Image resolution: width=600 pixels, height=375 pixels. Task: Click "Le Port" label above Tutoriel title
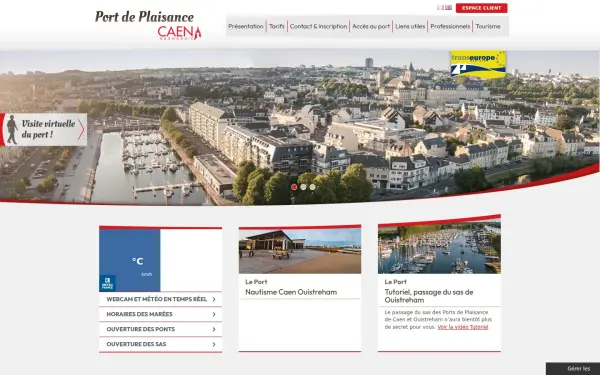pos(395,282)
